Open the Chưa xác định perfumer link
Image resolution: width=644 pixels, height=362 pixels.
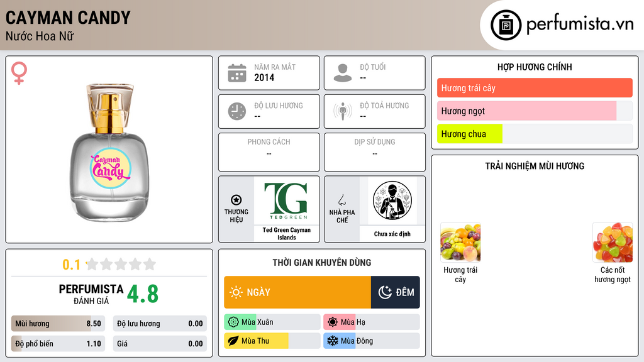392,234
